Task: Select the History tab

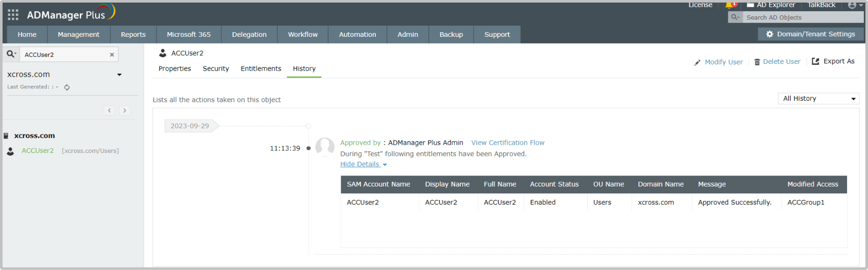Action: coord(304,69)
